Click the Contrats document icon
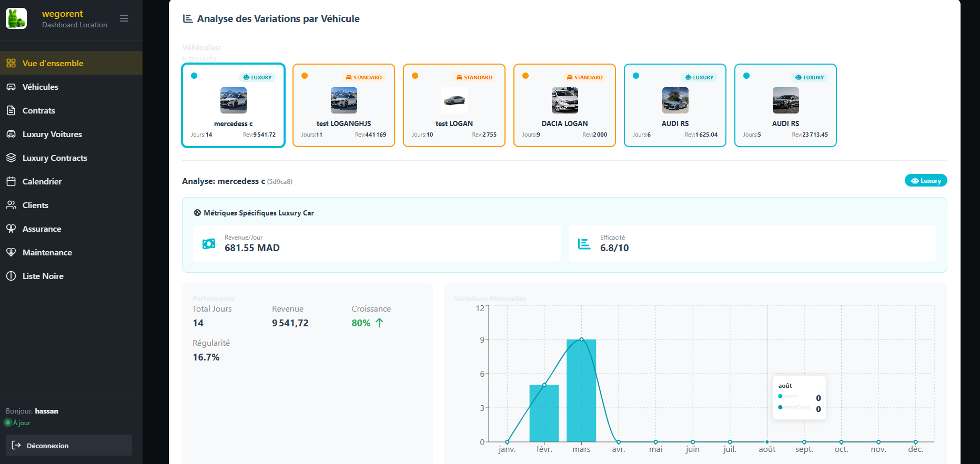The height and width of the screenshot is (464, 980). click(11, 111)
